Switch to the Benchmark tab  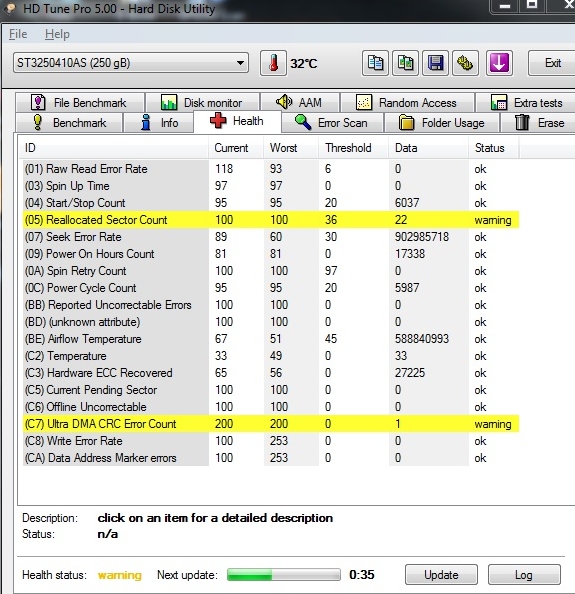[x=69, y=123]
